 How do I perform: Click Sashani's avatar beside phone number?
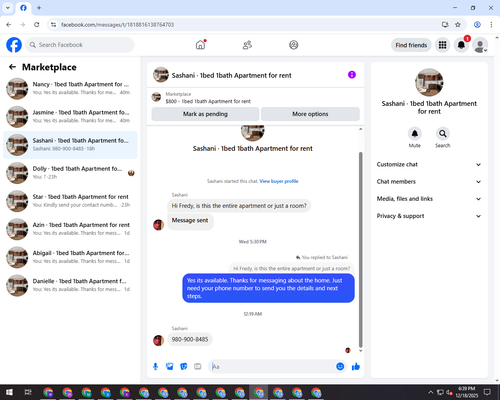pos(158,340)
